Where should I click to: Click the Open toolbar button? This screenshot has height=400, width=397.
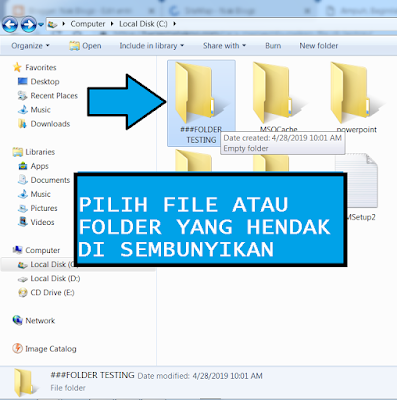coord(85,46)
